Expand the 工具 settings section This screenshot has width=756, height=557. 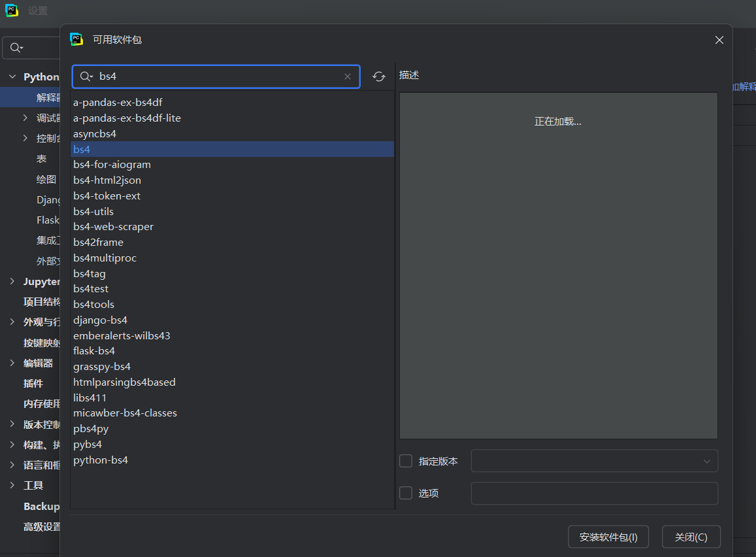[12, 485]
